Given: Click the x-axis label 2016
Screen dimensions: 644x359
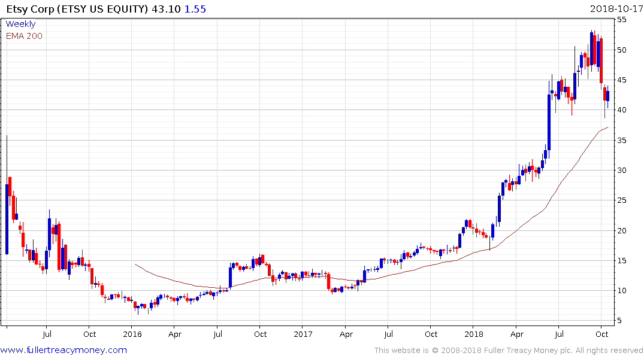Looking at the screenshot, I should coord(132,334).
